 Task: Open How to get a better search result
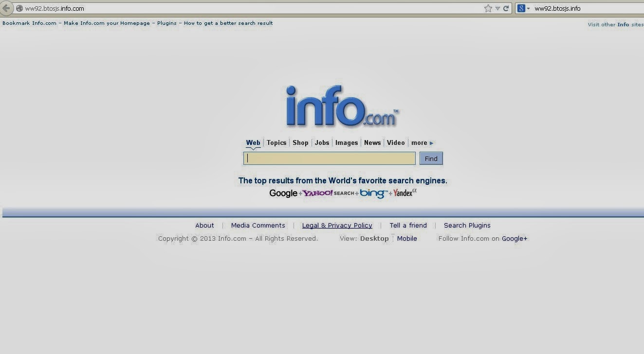(228, 23)
